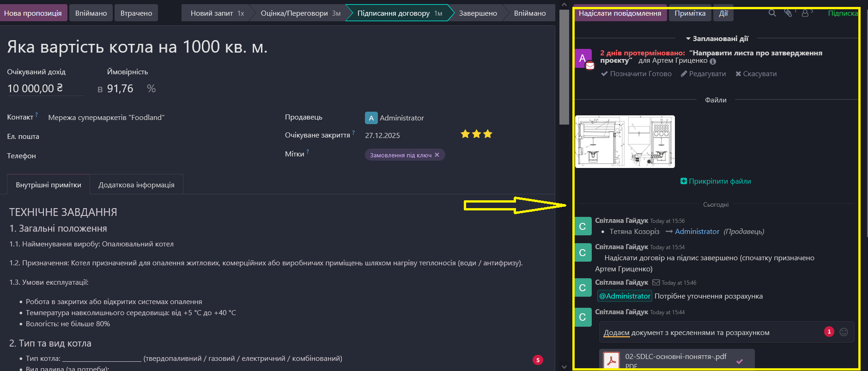Open the boiler drawing thumbnail
Screen dimensions: 868x371
tap(625, 142)
